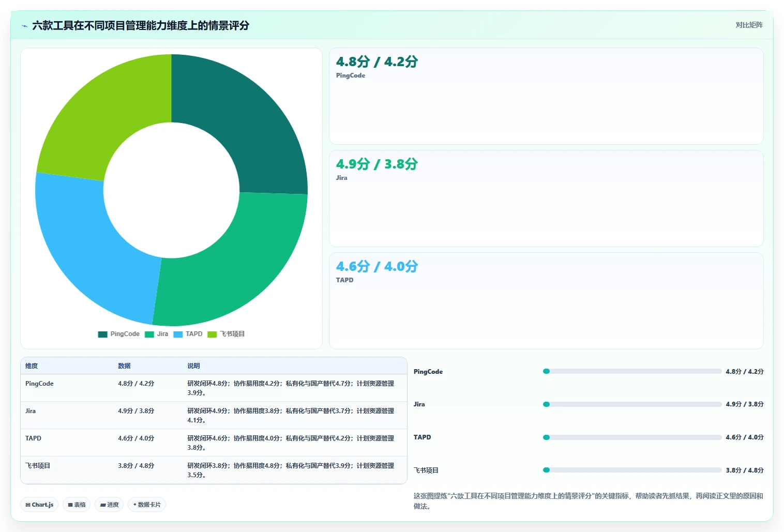Toggle 飞书项目 legend color box in chart

tap(212, 334)
